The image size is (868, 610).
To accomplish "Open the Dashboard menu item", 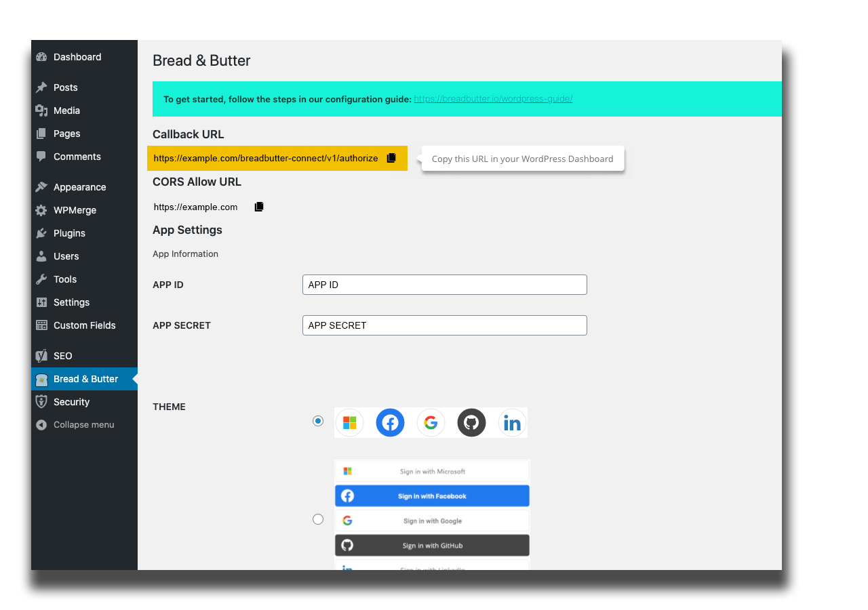I will pos(84,57).
